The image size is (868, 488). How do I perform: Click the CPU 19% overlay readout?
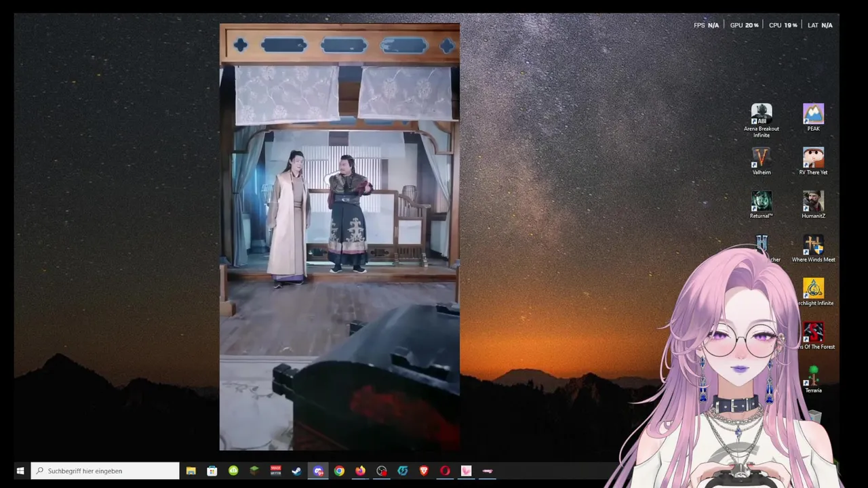(x=783, y=25)
